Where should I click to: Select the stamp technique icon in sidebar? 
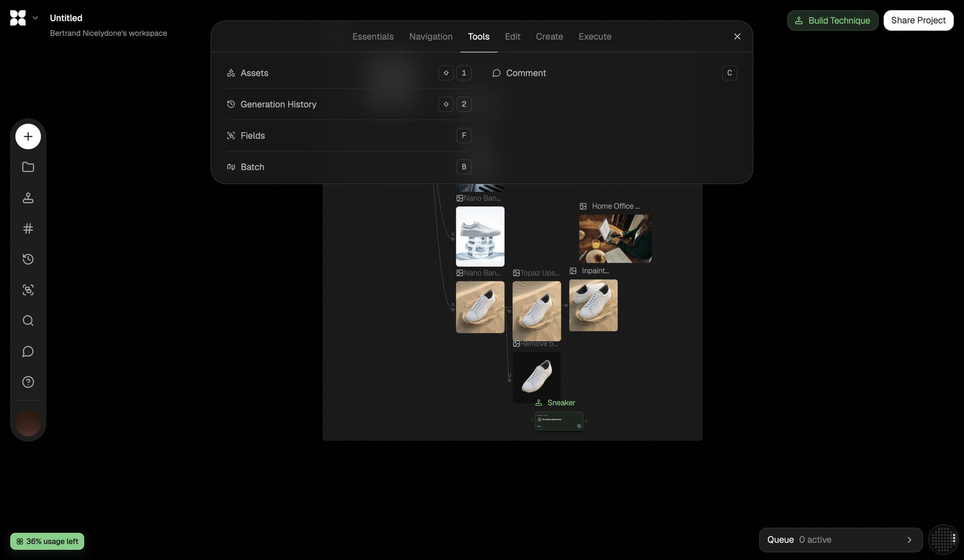(28, 198)
